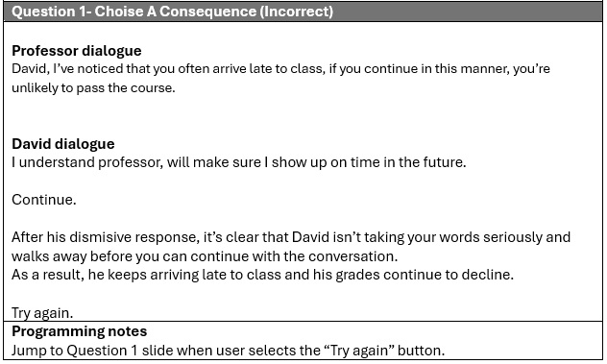This screenshot has width=607, height=364.
Task: Click '(Incorrect)' in the header bar
Action: point(297,12)
